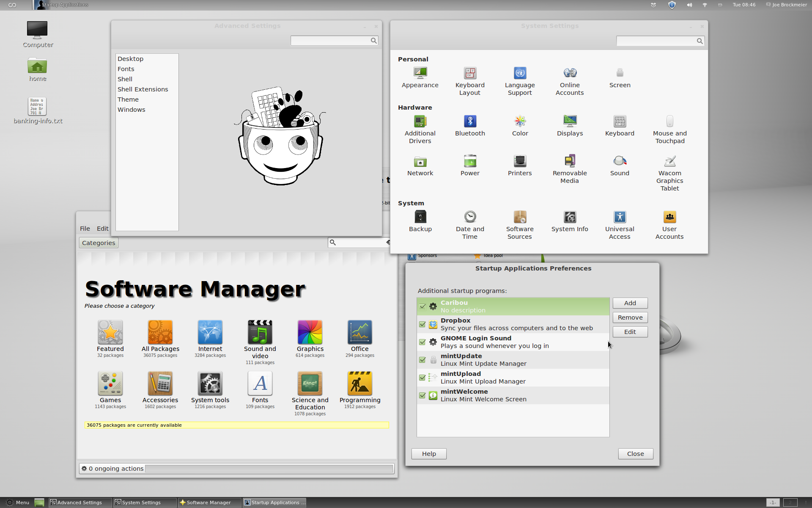Click Wi-Fi indicator in top panel
The height and width of the screenshot is (508, 812).
705,5
